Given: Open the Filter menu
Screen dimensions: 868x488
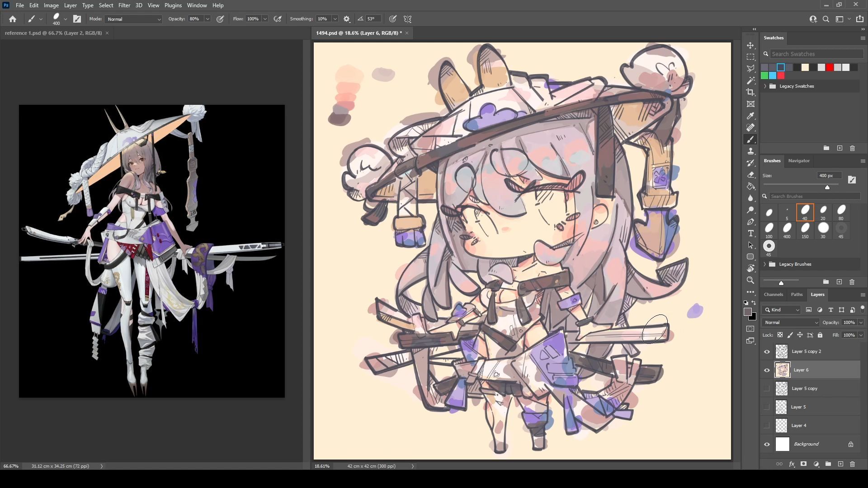Looking at the screenshot, I should (x=124, y=5).
